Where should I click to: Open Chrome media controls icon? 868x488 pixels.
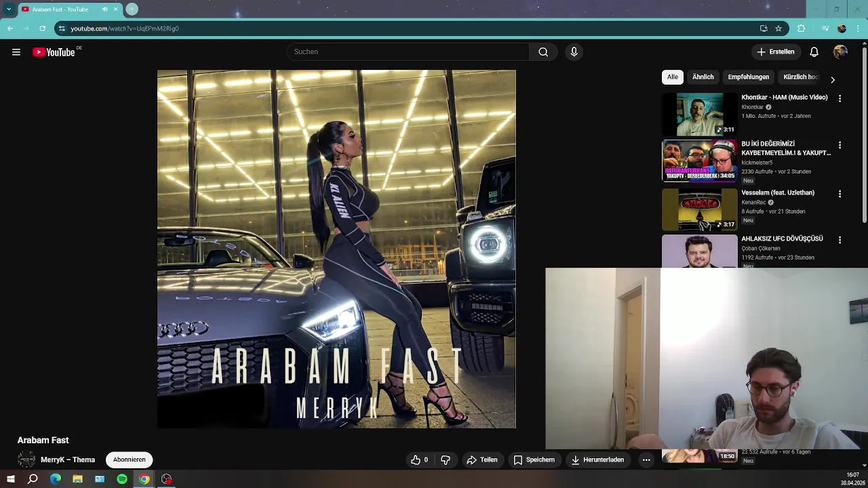pyautogui.click(x=825, y=28)
